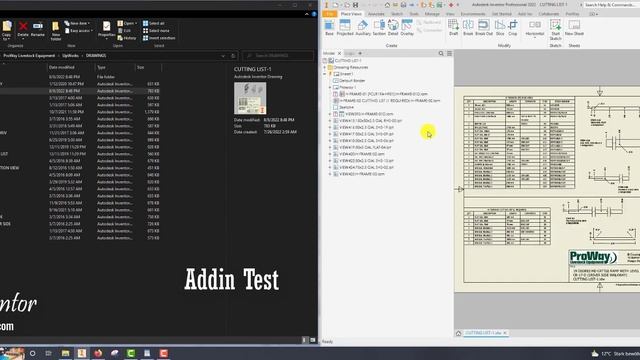Switch to the Manage ribbon tab
The image size is (640, 360).
(x=432, y=14)
